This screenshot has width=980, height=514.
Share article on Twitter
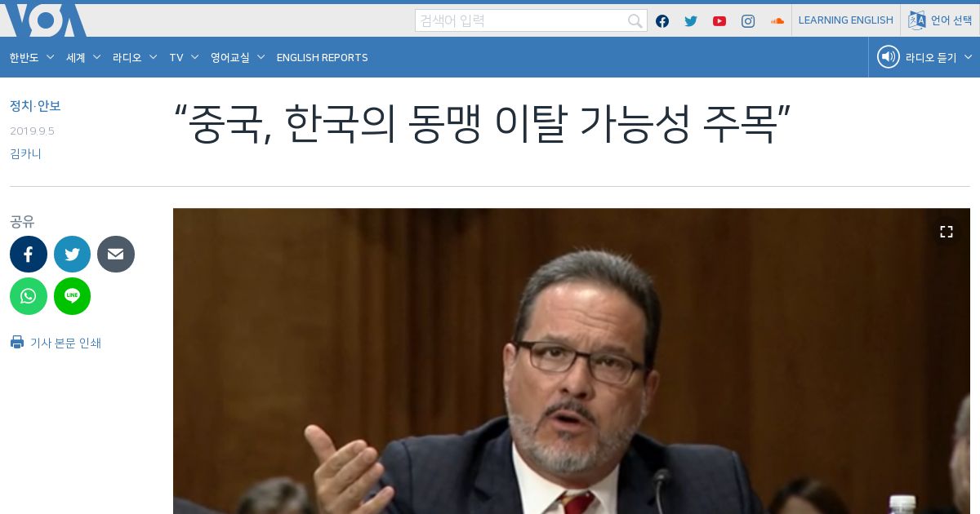click(x=72, y=255)
